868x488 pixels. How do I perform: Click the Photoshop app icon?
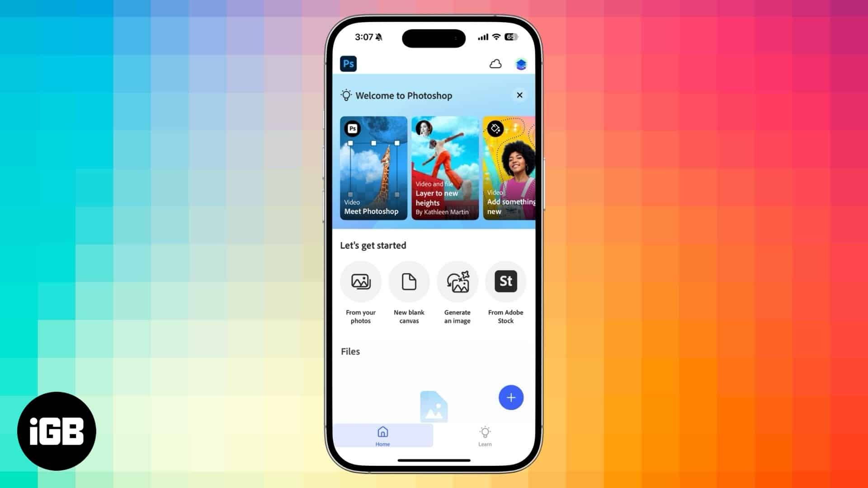coord(349,64)
